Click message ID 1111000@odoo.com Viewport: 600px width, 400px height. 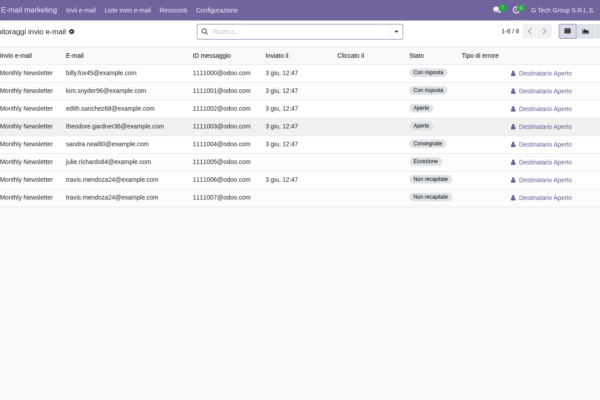(x=222, y=73)
